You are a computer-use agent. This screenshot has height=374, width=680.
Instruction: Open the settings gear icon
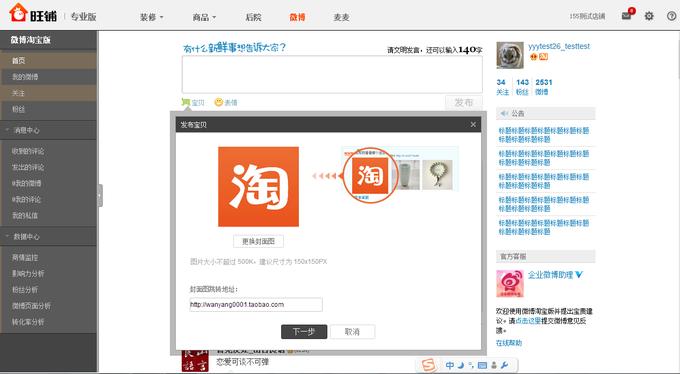[649, 16]
